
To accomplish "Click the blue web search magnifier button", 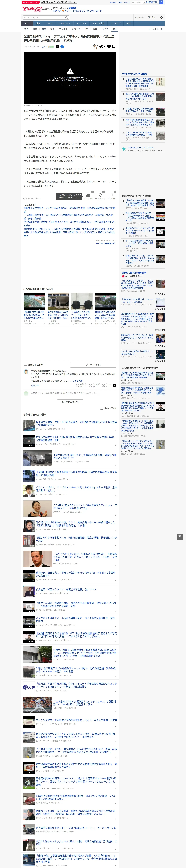I will [x=161, y=2].
